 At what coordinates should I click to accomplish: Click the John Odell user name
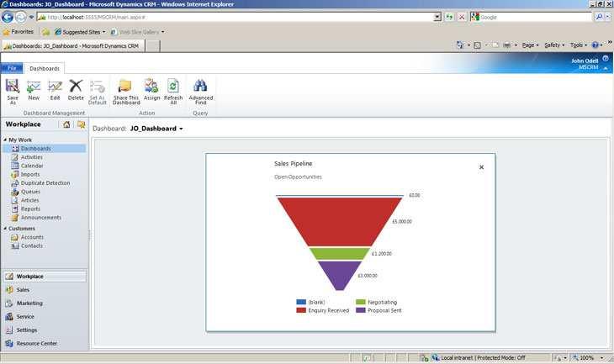pos(585,61)
